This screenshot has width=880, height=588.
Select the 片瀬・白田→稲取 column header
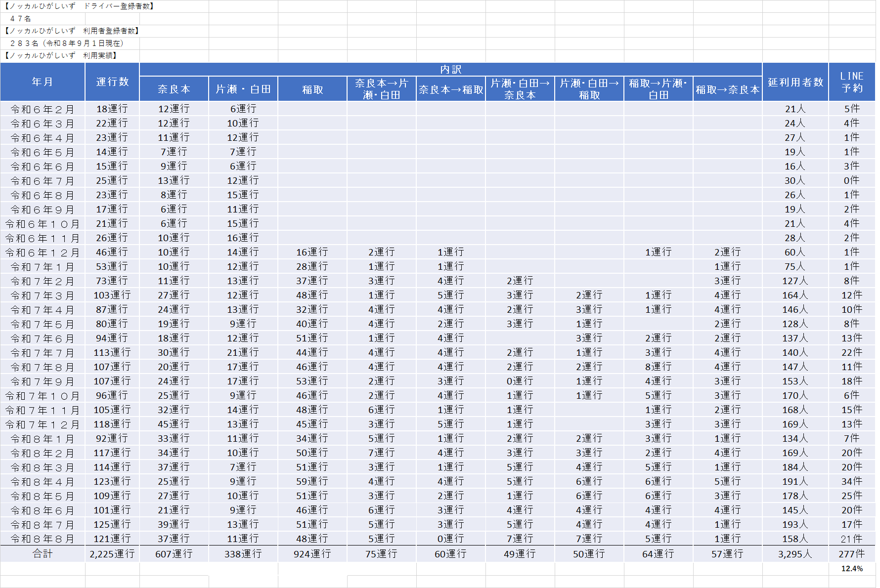click(x=589, y=89)
